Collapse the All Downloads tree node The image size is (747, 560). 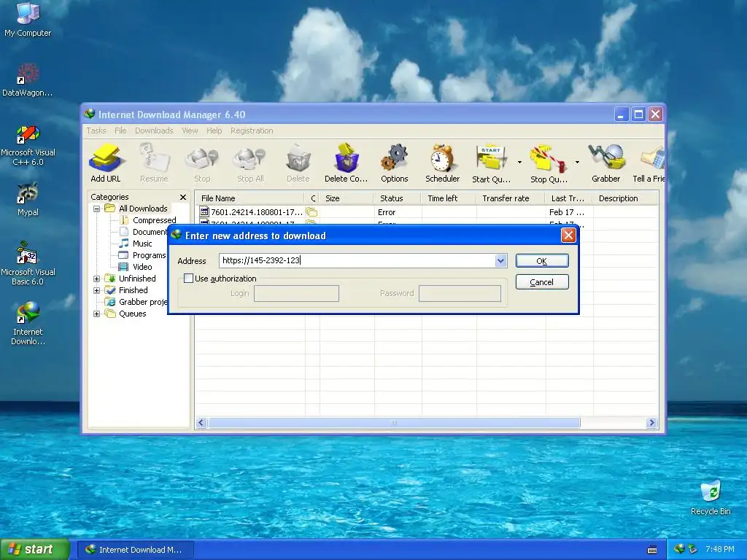click(x=97, y=209)
